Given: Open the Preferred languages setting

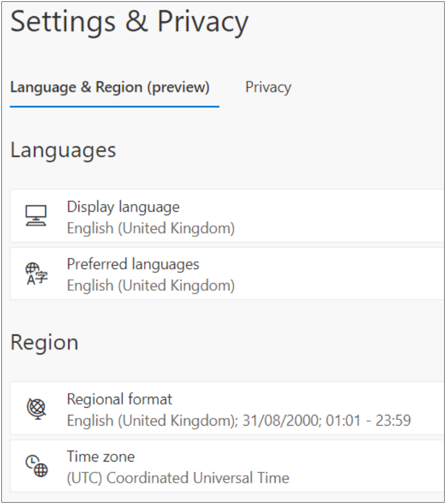Looking at the screenshot, I should [227, 274].
